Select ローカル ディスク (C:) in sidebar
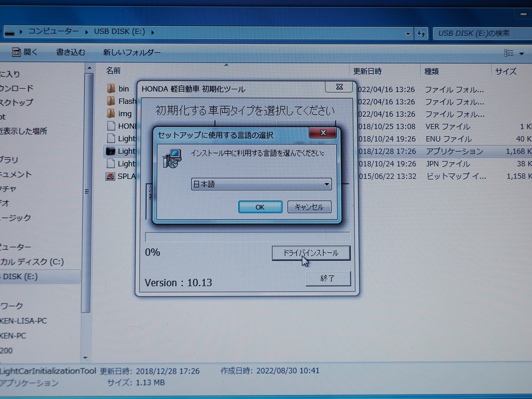Viewport: 532px width, 399px height. (x=32, y=262)
